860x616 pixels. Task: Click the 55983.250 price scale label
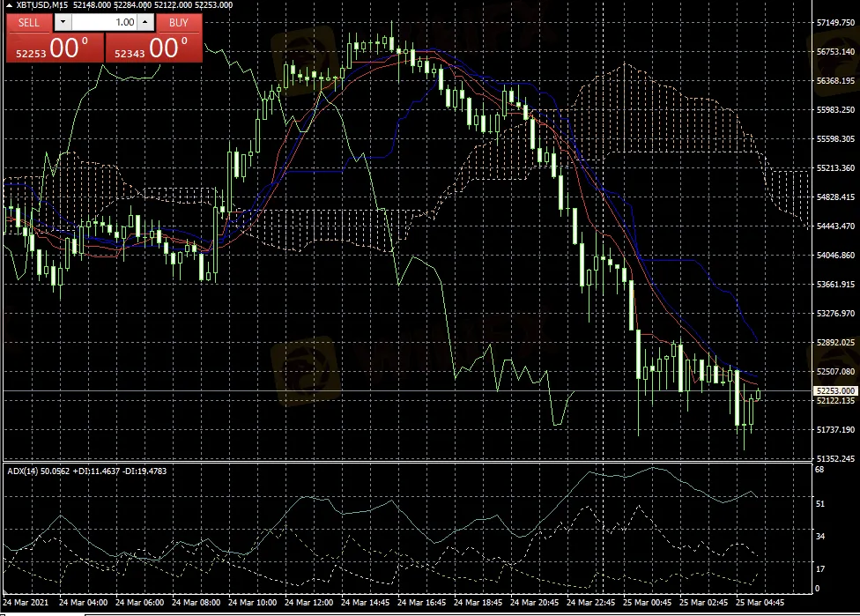click(835, 109)
